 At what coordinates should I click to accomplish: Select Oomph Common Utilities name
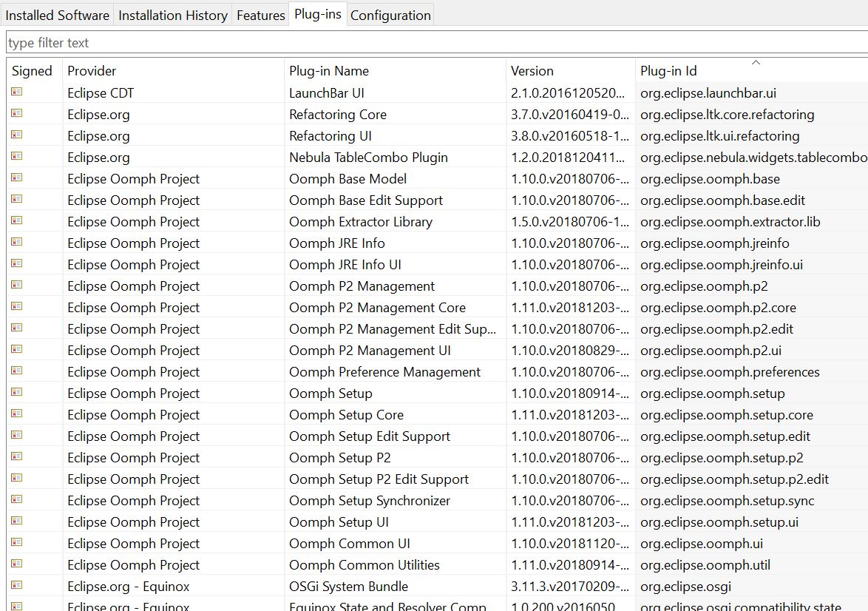click(x=365, y=565)
